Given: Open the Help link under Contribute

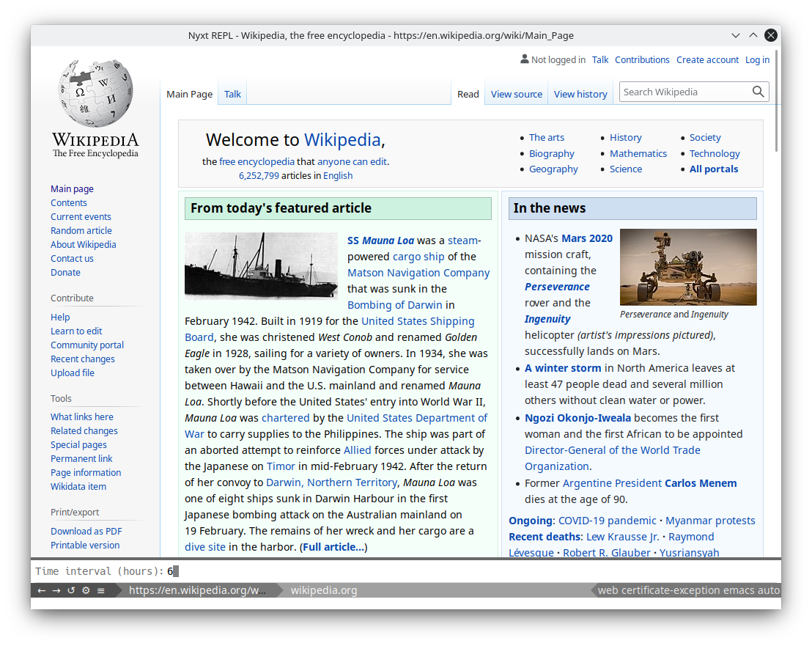Looking at the screenshot, I should click(60, 317).
